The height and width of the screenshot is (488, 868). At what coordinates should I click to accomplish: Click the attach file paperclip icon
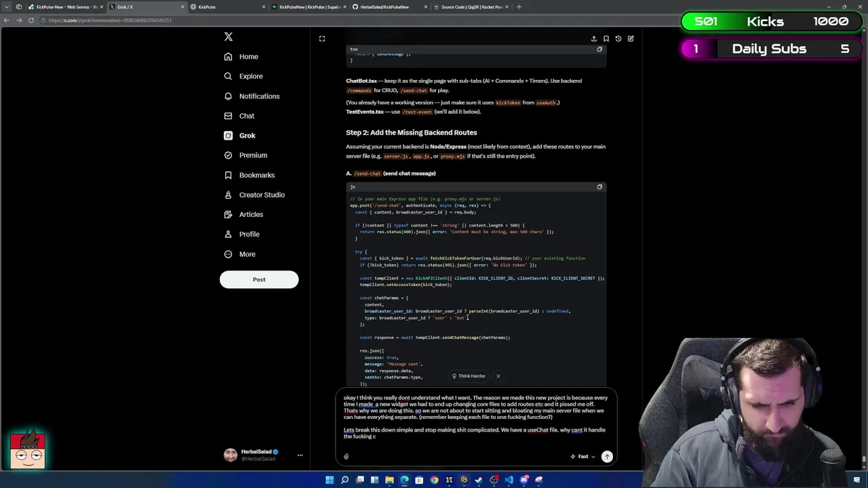click(x=346, y=456)
